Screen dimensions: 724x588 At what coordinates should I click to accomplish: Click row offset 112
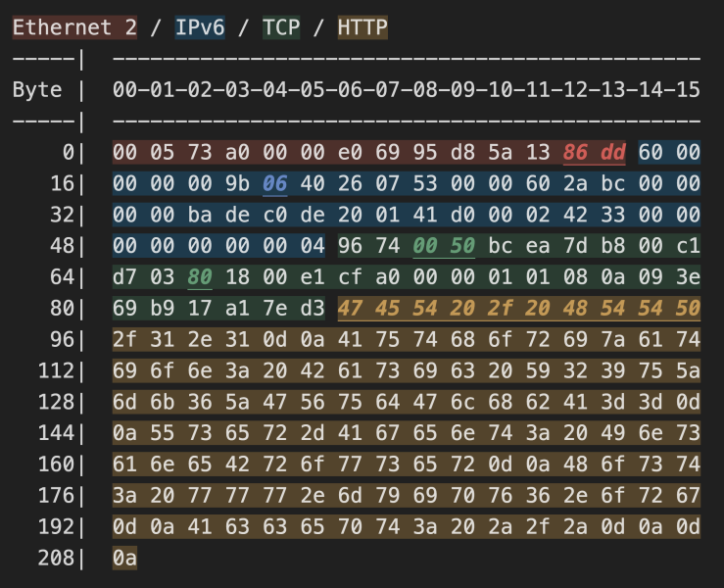tap(56, 370)
